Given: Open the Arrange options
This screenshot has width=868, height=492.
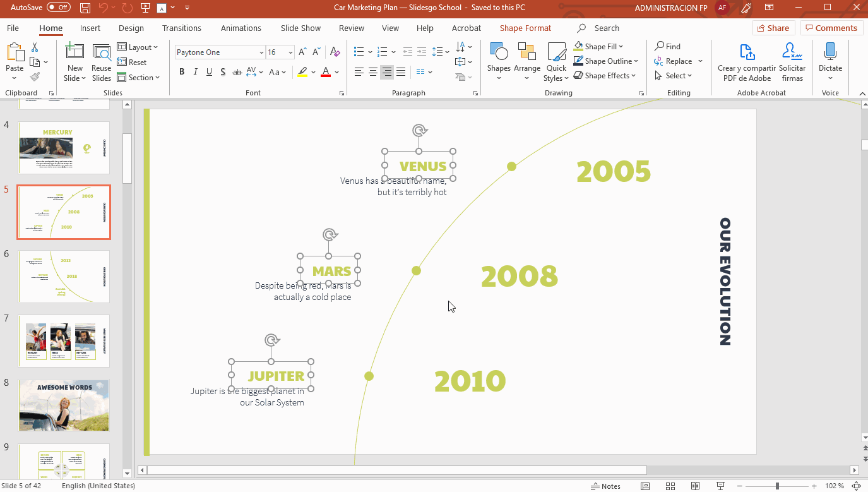Looking at the screenshot, I should coord(526,62).
